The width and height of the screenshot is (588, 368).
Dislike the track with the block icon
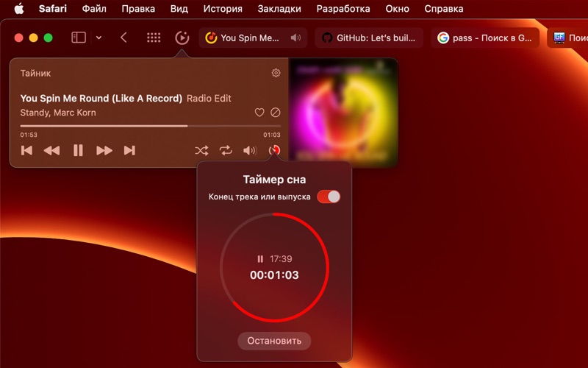(x=275, y=113)
